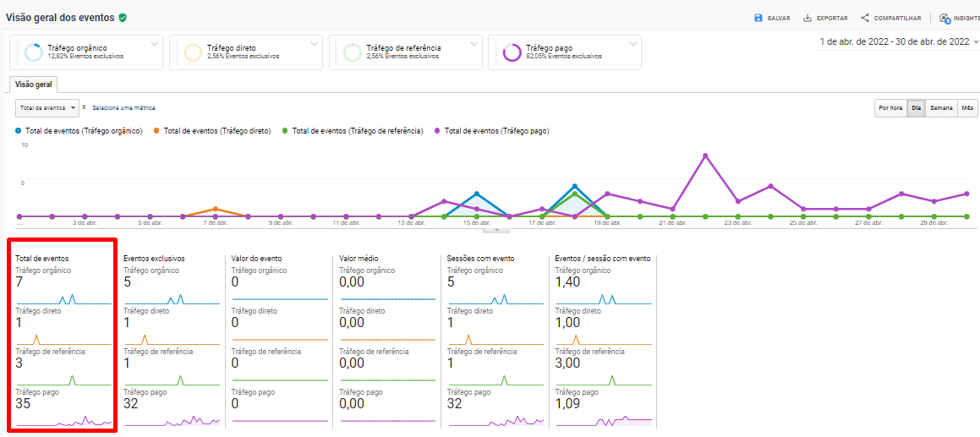The image size is (980, 437).
Task: Switch chart granularity to Por hora
Action: 890,108
